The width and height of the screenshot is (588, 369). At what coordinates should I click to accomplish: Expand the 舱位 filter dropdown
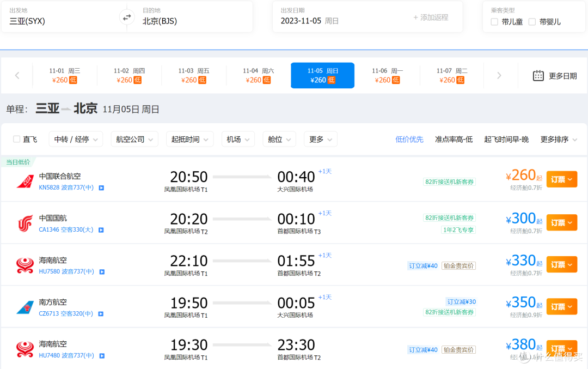279,140
